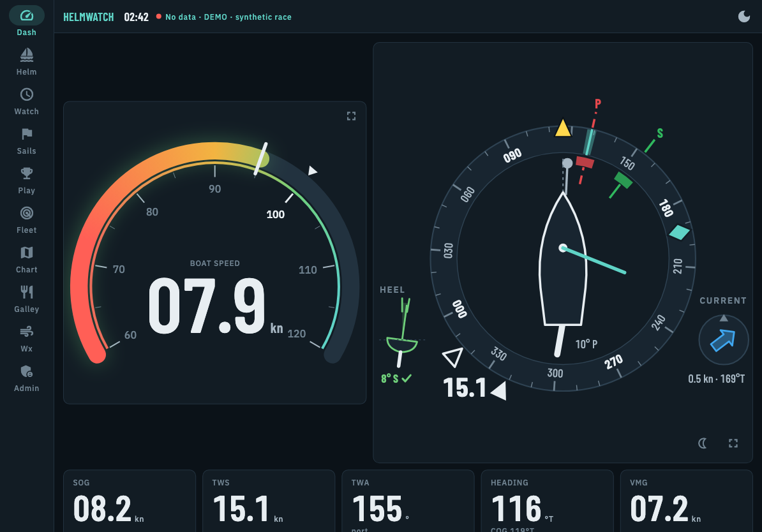Viewport: 762px width, 532px height.
Task: Click the red no-data status dot
Action: (x=158, y=17)
